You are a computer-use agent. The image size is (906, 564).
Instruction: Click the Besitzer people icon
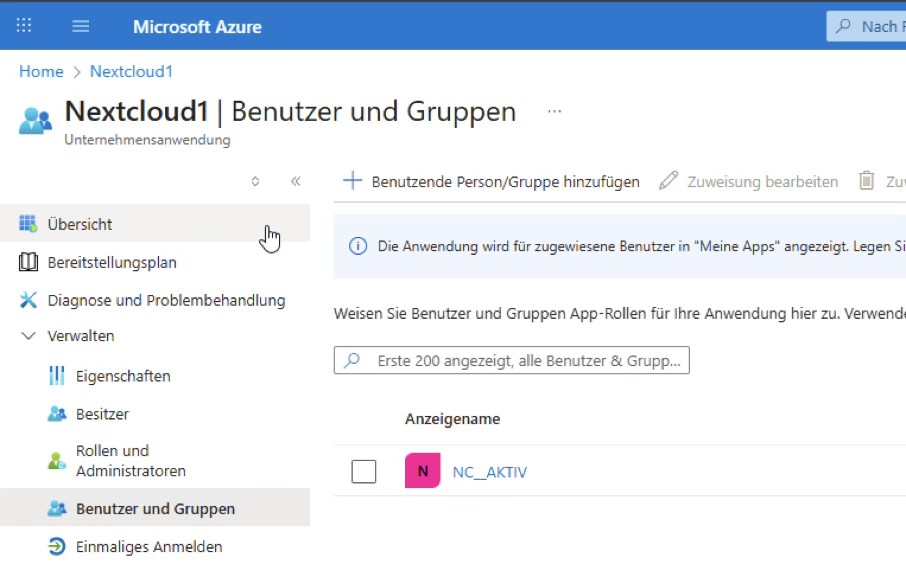[57, 414]
